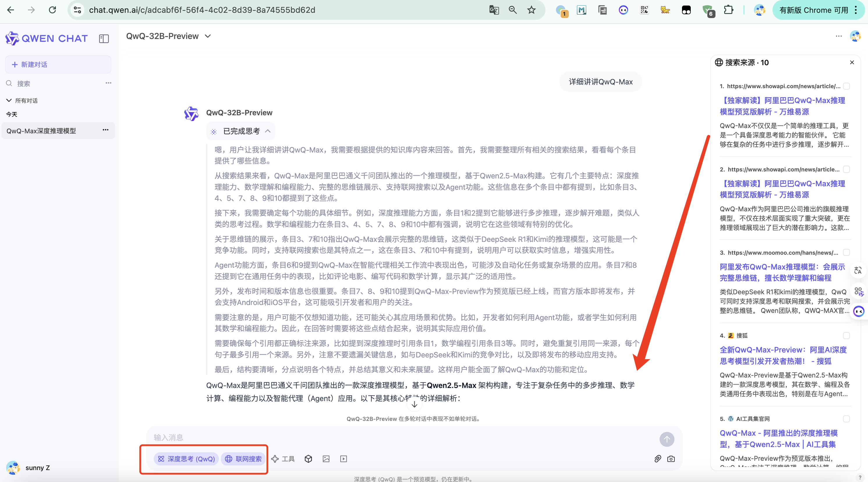The width and height of the screenshot is (868, 482).
Task: Open chat options three dots at top right
Action: tap(839, 36)
